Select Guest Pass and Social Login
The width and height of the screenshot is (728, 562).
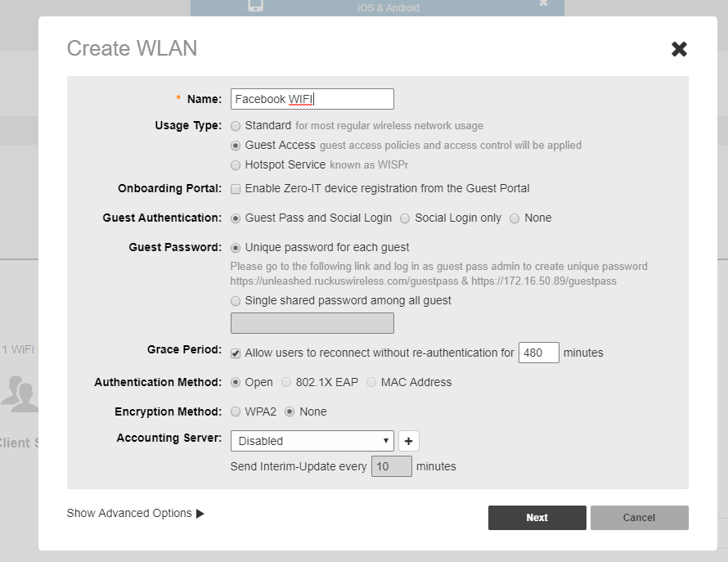point(236,218)
